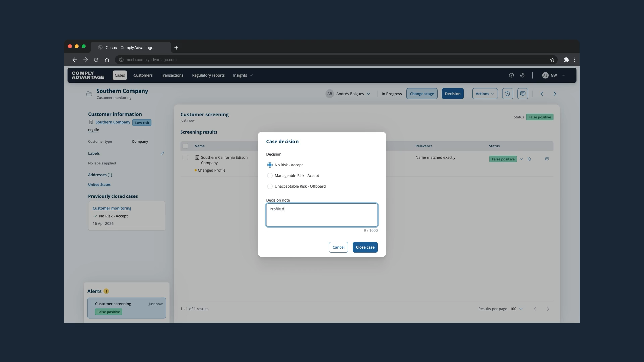Screen dimensions: 644x362
Task: Open the browser three-dot menu
Action: click(575, 60)
